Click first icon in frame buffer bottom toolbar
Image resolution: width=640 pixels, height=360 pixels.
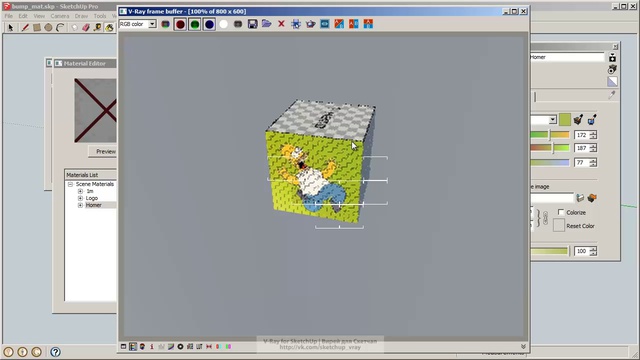point(123,347)
